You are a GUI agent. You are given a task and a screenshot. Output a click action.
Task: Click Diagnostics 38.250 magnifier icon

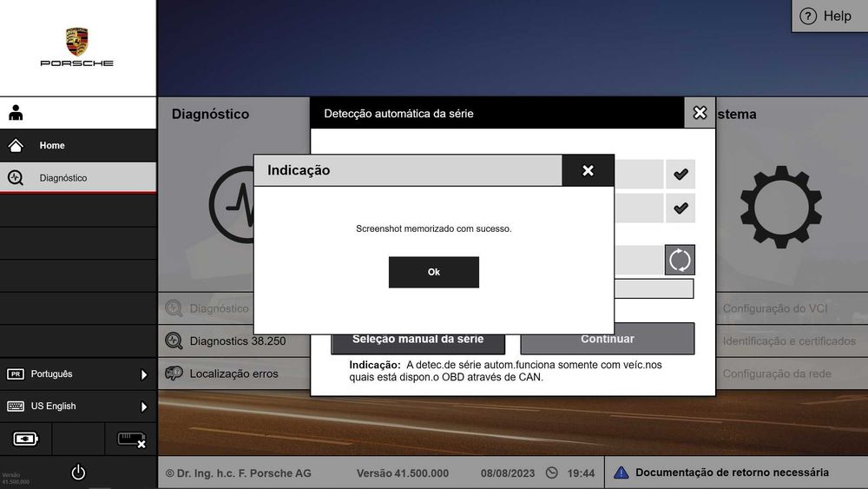[x=174, y=340]
